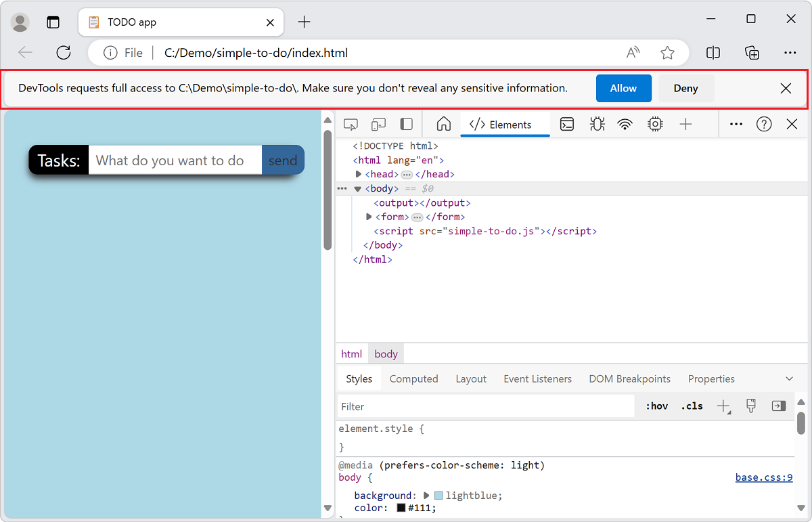
Task: Open the base.css:9 source link
Action: 763,477
